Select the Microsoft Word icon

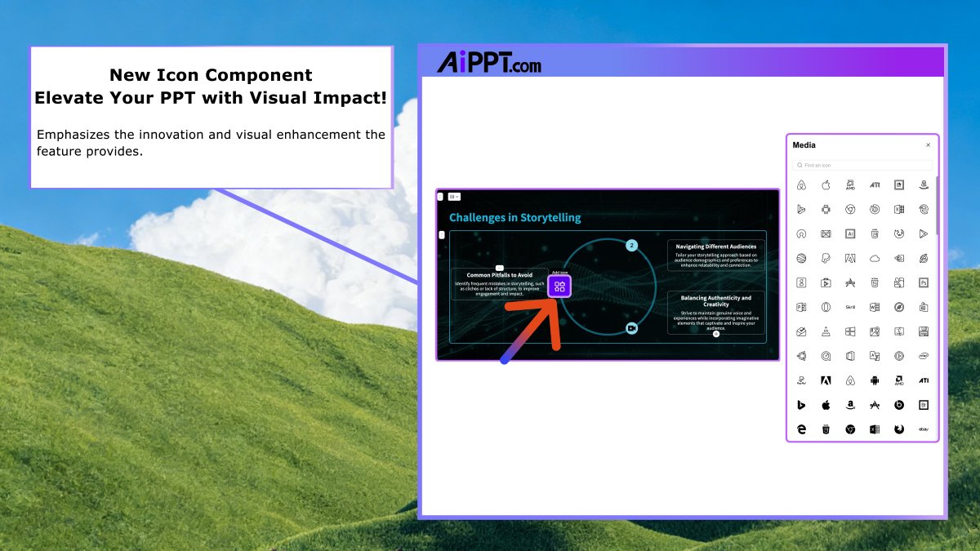click(875, 307)
